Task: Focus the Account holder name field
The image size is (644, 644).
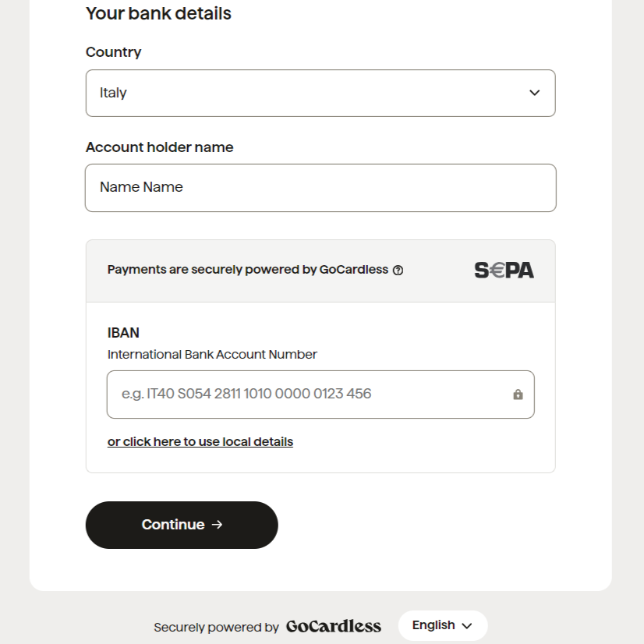Action: (320, 187)
